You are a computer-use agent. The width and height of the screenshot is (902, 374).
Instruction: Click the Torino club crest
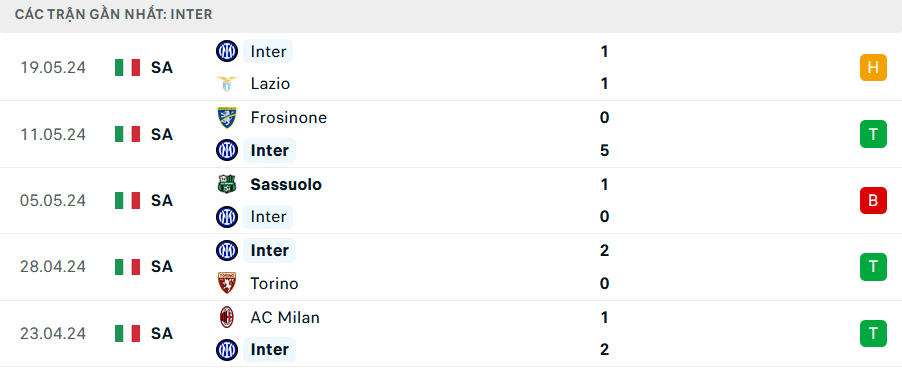[x=227, y=284]
